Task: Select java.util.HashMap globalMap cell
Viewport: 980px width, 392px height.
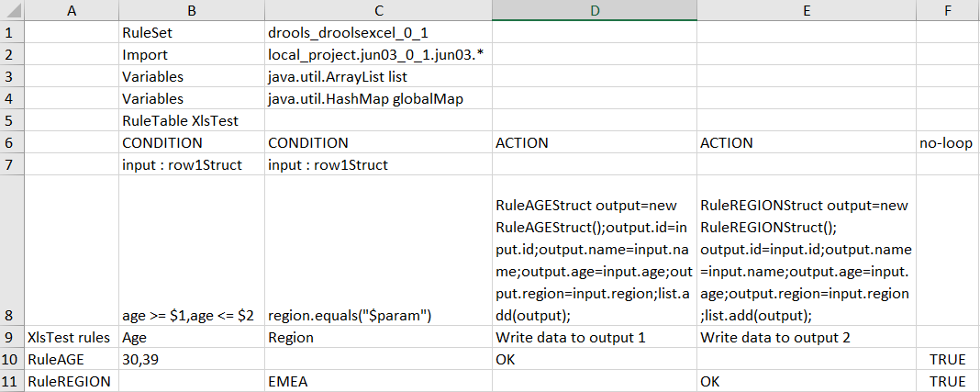Action: click(x=377, y=98)
